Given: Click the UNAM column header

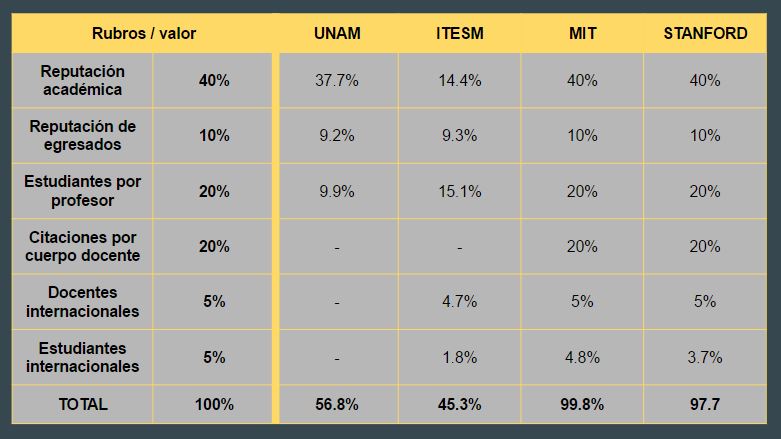Looking at the screenshot, I should 337,33.
